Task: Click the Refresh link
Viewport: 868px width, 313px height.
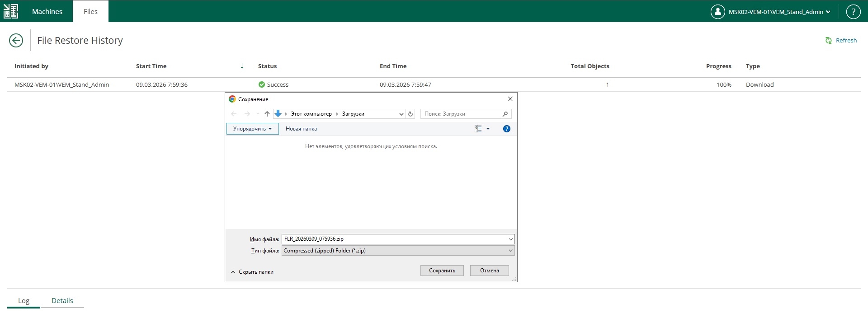Action: click(846, 40)
